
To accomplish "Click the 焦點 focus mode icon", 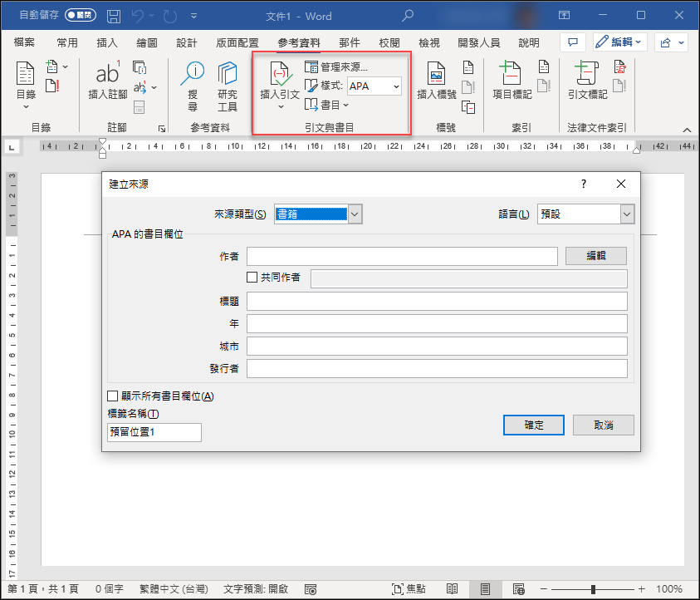I will point(408,589).
